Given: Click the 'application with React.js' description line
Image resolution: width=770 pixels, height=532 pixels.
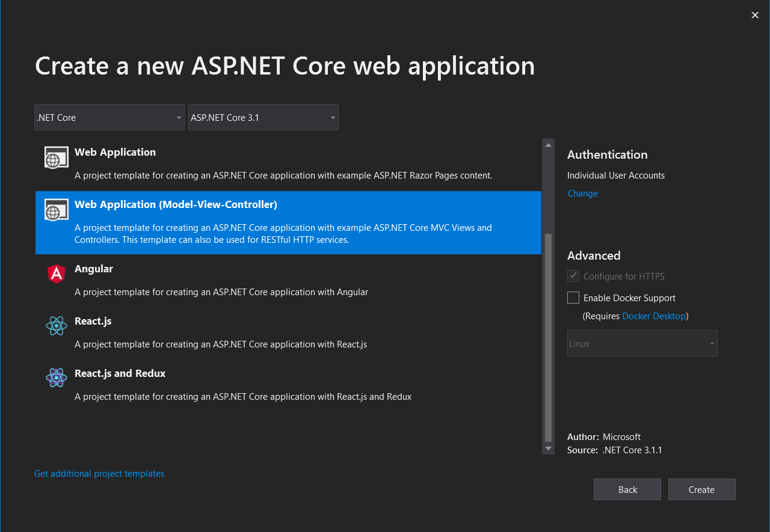Looking at the screenshot, I should pyautogui.click(x=221, y=344).
